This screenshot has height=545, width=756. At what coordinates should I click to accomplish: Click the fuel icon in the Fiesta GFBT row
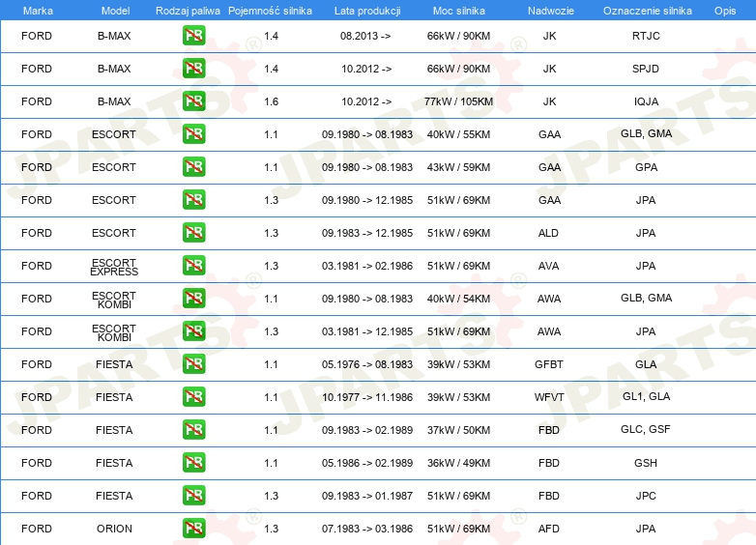193,363
